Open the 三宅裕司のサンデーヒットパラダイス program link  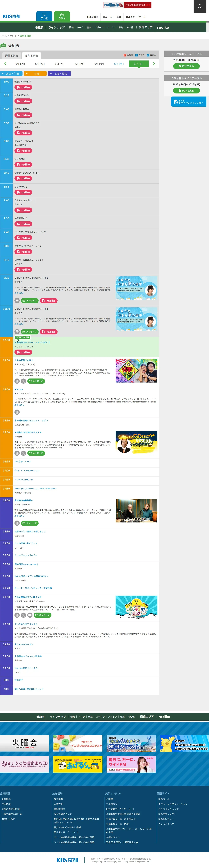point(32,342)
